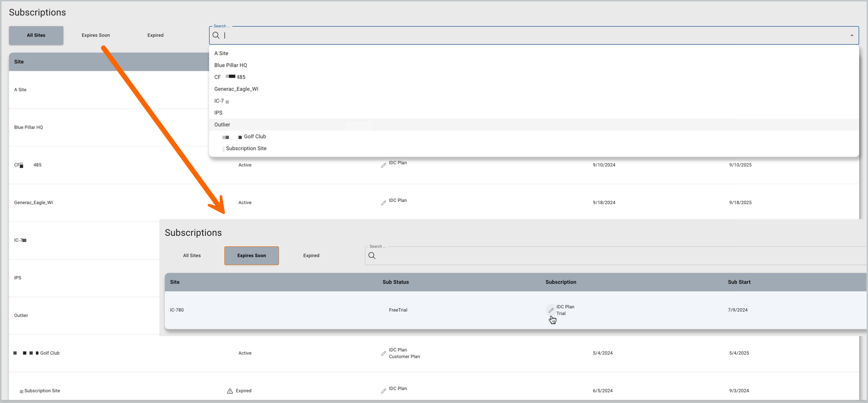Click Active status on CF 485 row
The image size is (868, 403).
click(245, 165)
